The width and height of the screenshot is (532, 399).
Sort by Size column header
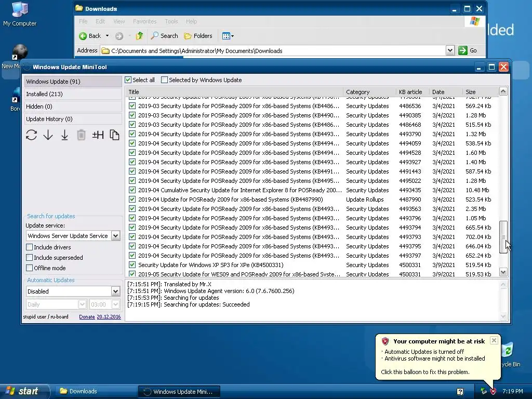481,92
